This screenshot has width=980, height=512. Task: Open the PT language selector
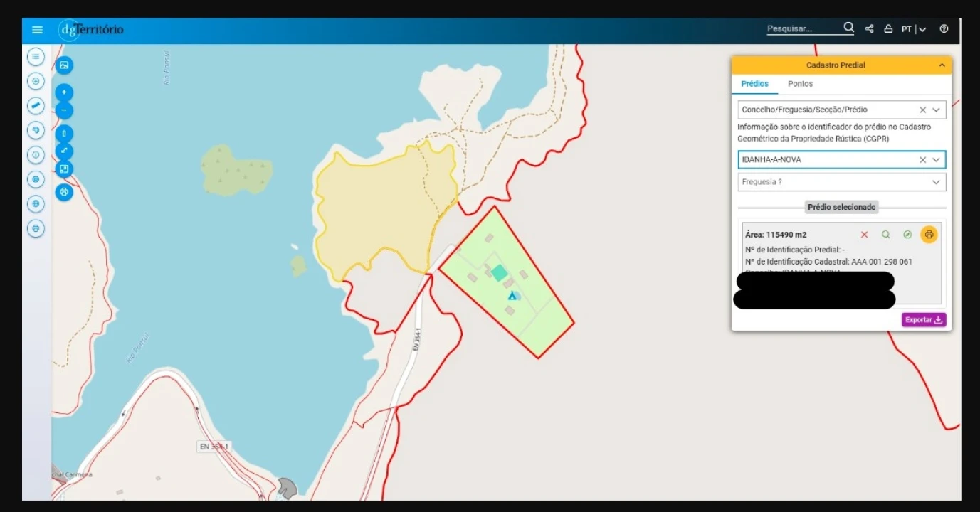[x=914, y=29]
